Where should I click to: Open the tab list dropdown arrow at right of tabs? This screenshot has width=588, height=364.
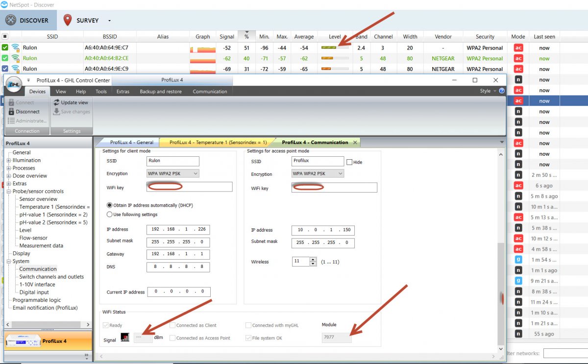click(501, 142)
